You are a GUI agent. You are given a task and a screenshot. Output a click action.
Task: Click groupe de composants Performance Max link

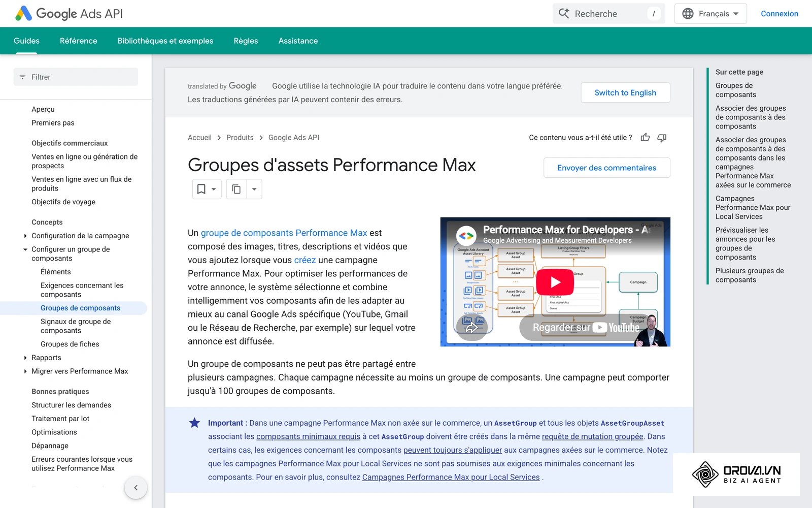(284, 233)
